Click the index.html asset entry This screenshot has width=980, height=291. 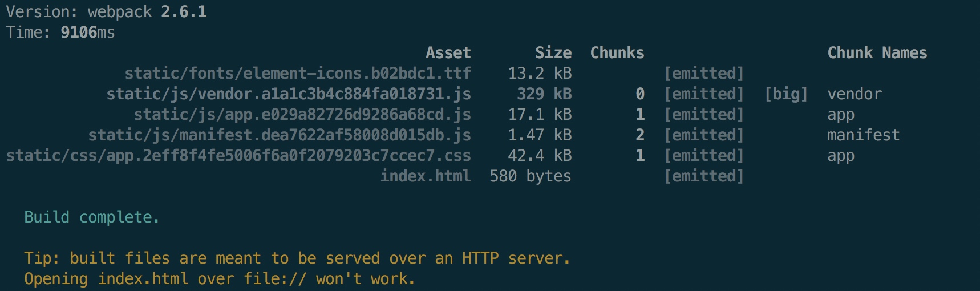tap(426, 176)
